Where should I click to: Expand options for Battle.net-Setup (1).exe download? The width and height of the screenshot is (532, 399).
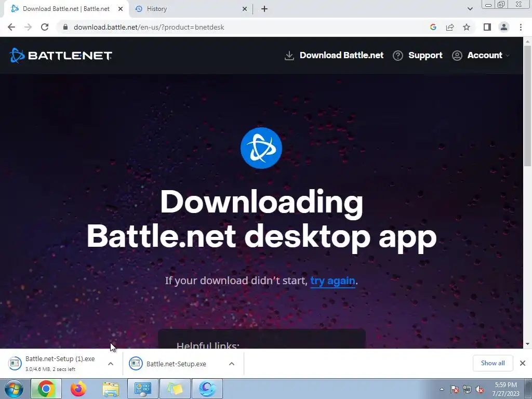pos(111,364)
